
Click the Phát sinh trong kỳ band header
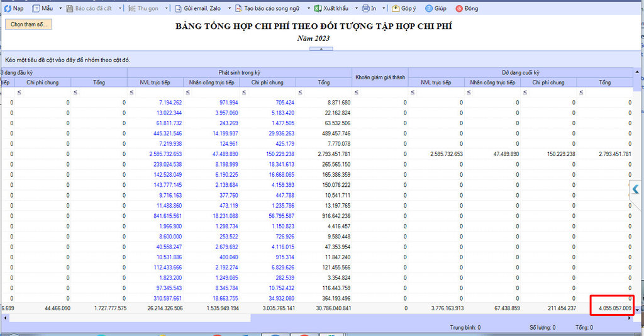click(240, 73)
